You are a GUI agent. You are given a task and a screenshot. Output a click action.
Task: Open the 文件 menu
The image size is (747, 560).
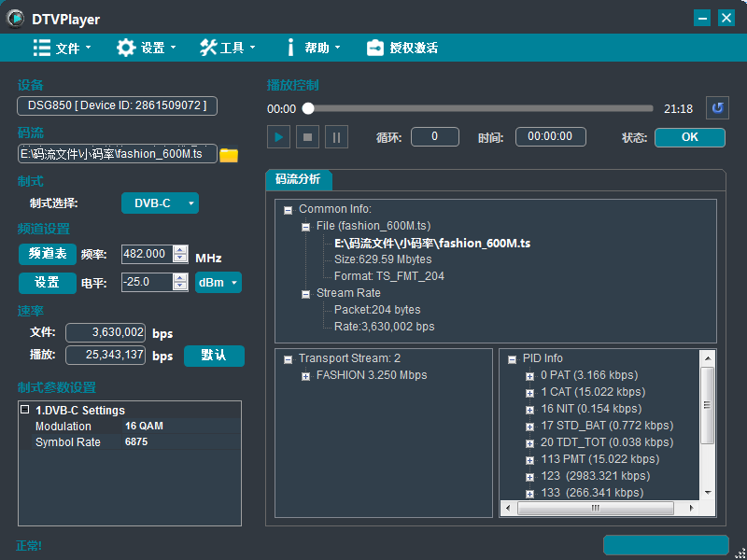tap(43, 48)
